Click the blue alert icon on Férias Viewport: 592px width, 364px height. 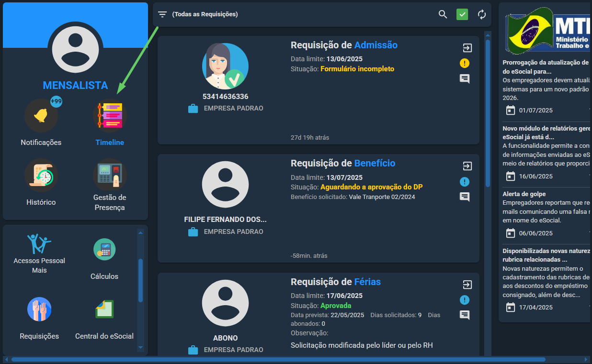click(x=465, y=300)
